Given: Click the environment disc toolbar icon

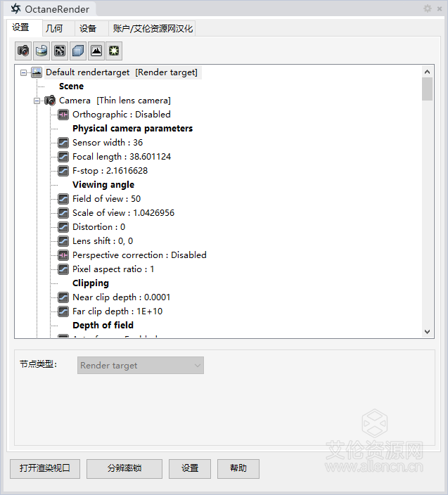Looking at the screenshot, I should coord(41,51).
